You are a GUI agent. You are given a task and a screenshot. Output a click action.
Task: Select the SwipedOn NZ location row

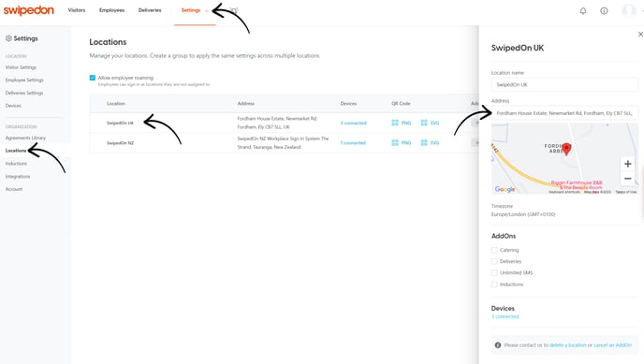[x=285, y=143]
